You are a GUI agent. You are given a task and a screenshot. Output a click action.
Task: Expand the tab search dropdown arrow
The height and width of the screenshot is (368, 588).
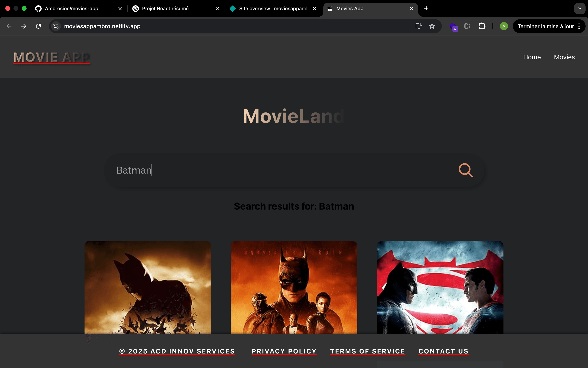(x=580, y=9)
